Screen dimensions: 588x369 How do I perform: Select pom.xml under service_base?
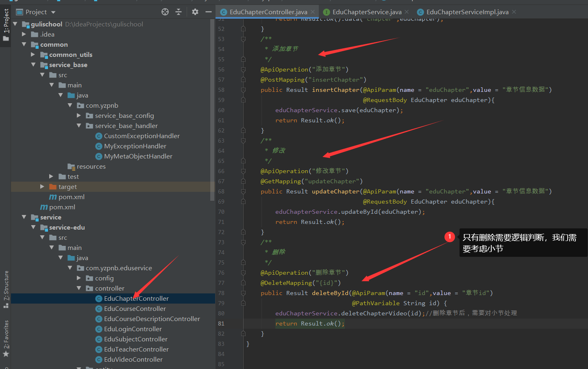click(x=72, y=197)
